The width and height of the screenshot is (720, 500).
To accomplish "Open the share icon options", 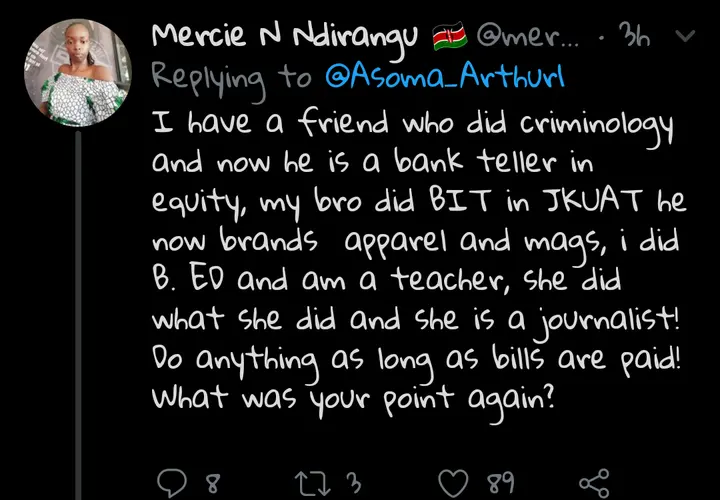I will pyautogui.click(x=594, y=483).
